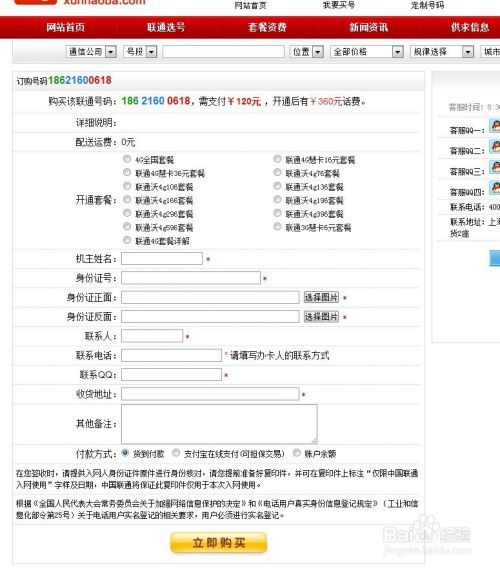
Task: Click the ￥360元话费 text
Action: 336,101
